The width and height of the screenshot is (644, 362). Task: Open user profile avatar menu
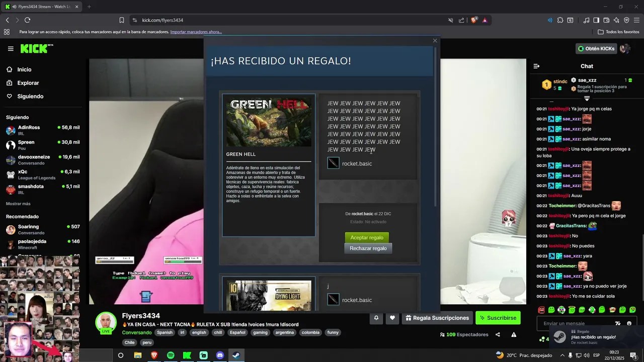pyautogui.click(x=625, y=49)
